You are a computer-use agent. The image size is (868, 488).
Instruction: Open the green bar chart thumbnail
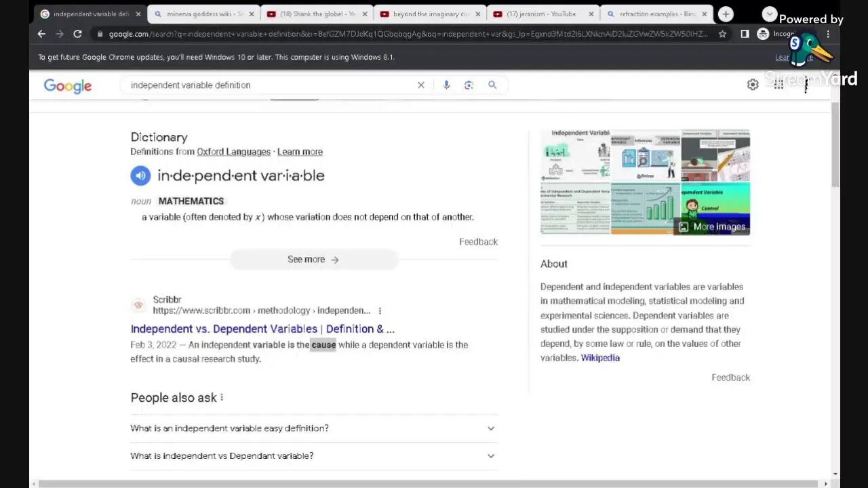point(645,209)
